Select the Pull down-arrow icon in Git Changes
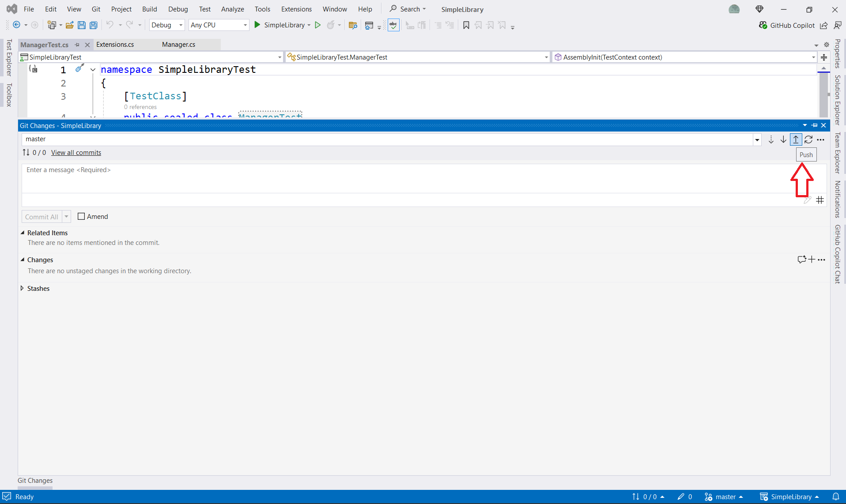This screenshot has height=504, width=846. click(x=783, y=139)
